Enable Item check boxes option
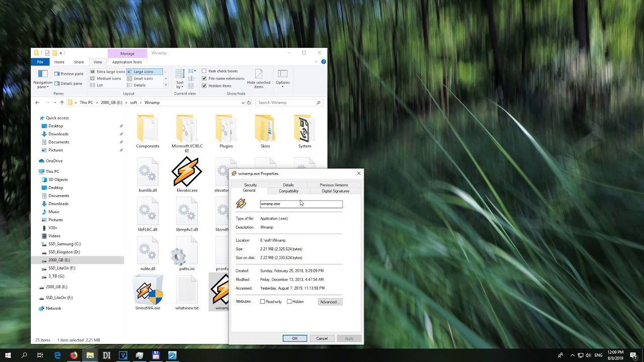Viewport: 644px width, 362px height. 204,71
